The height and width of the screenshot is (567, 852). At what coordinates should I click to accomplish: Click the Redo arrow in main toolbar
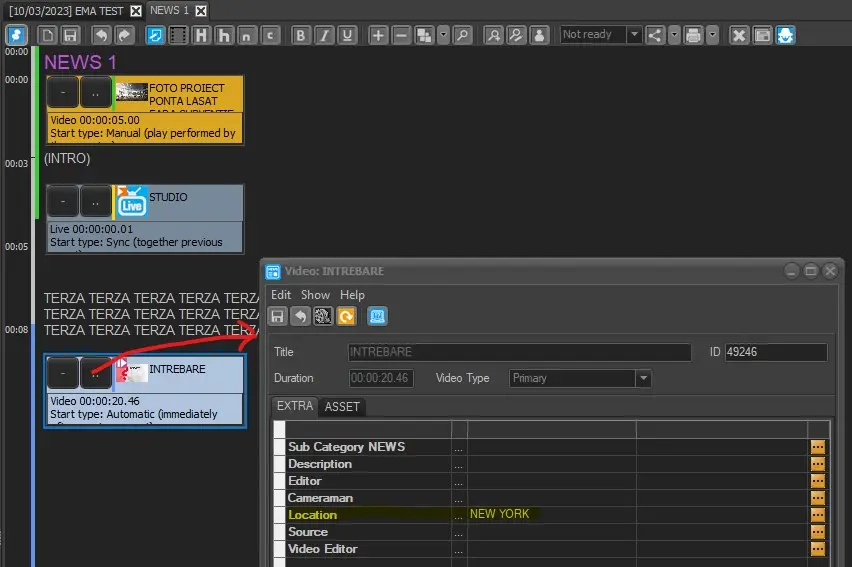point(124,35)
